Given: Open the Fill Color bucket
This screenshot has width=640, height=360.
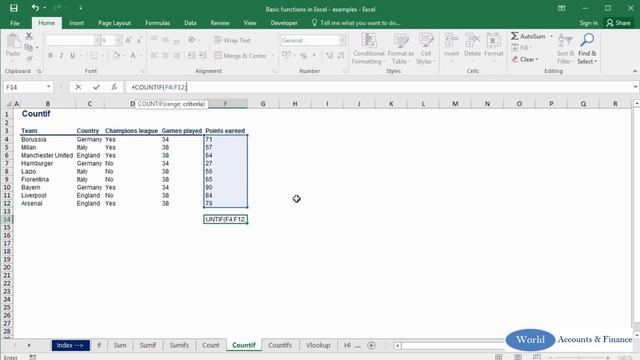Looking at the screenshot, I should pos(116,56).
